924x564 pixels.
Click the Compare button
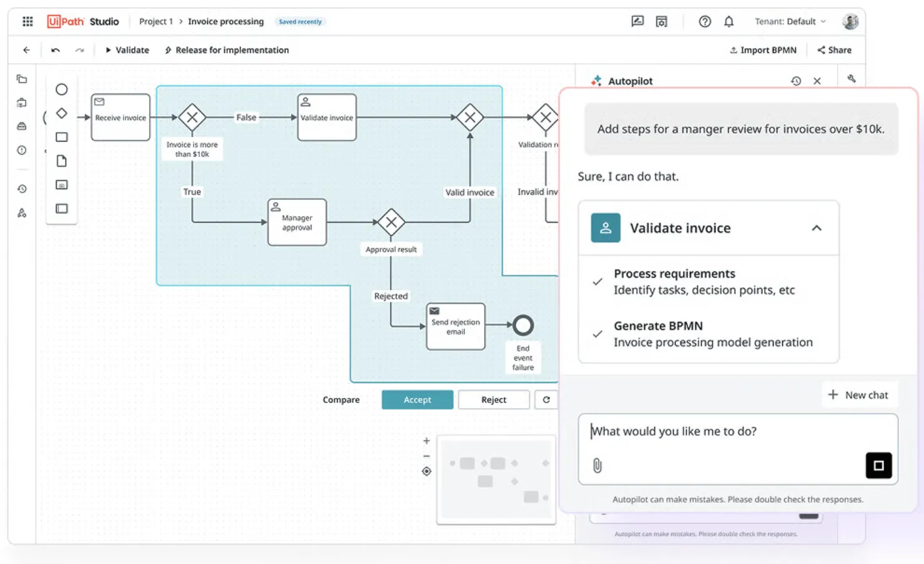tap(341, 400)
